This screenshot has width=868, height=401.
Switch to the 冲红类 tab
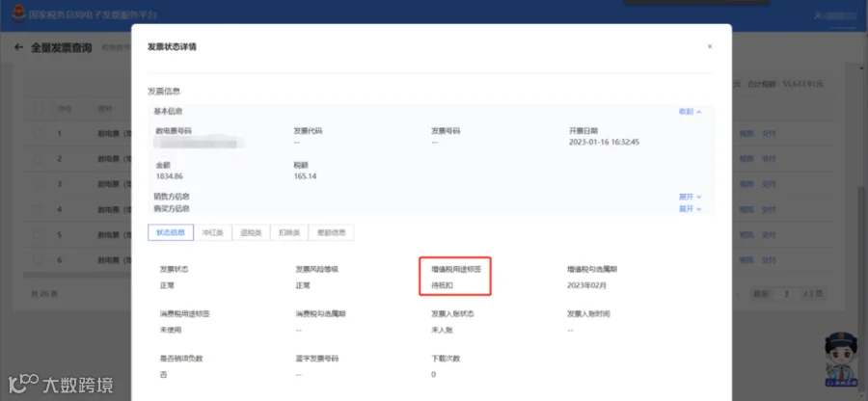coord(212,233)
